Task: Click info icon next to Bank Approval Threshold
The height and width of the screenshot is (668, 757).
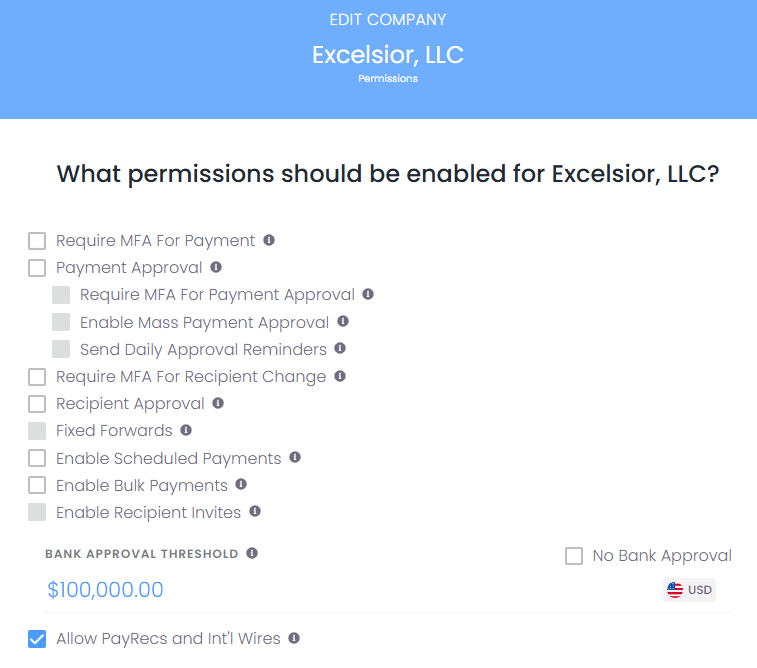Action: click(252, 553)
